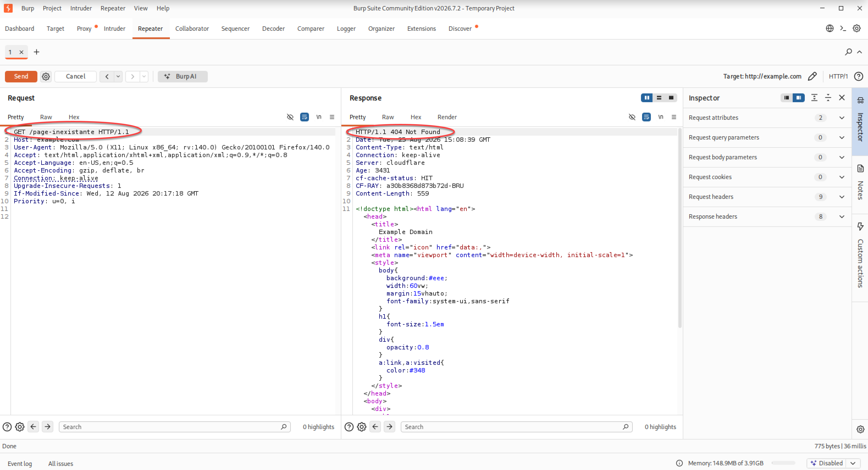Open the Intruder main tab
868x470 pixels.
click(x=114, y=29)
